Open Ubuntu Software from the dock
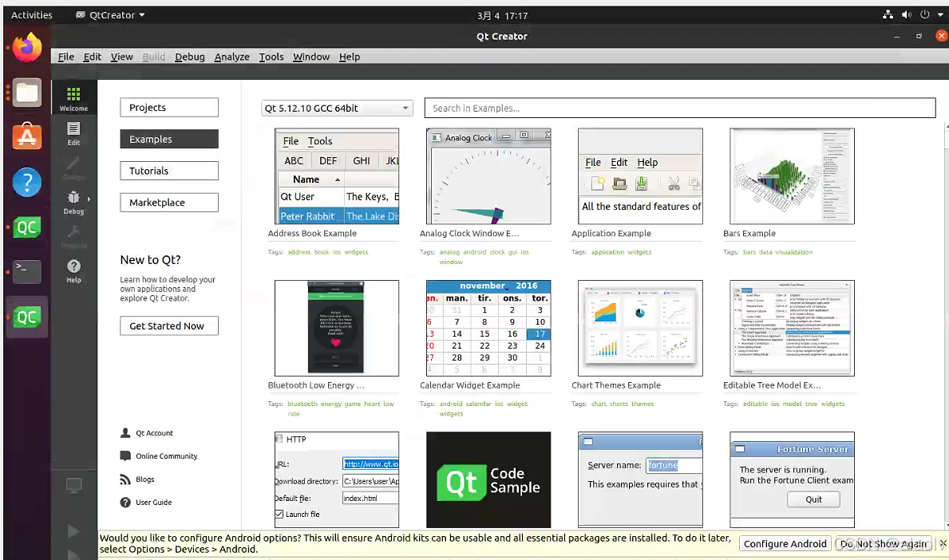 pos(26,136)
